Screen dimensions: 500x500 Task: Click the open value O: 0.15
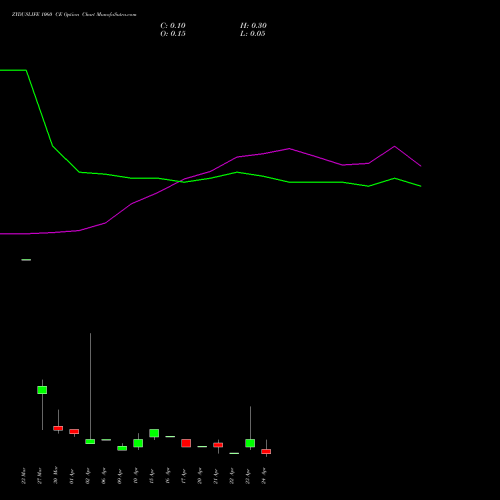(173, 34)
